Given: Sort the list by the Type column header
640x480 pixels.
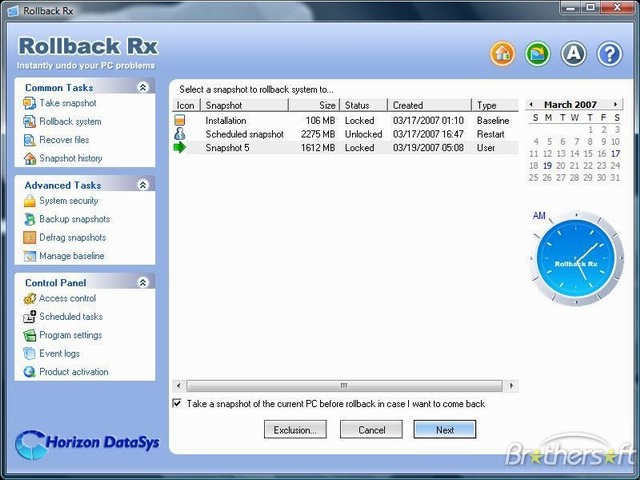Looking at the screenshot, I should 495,105.
